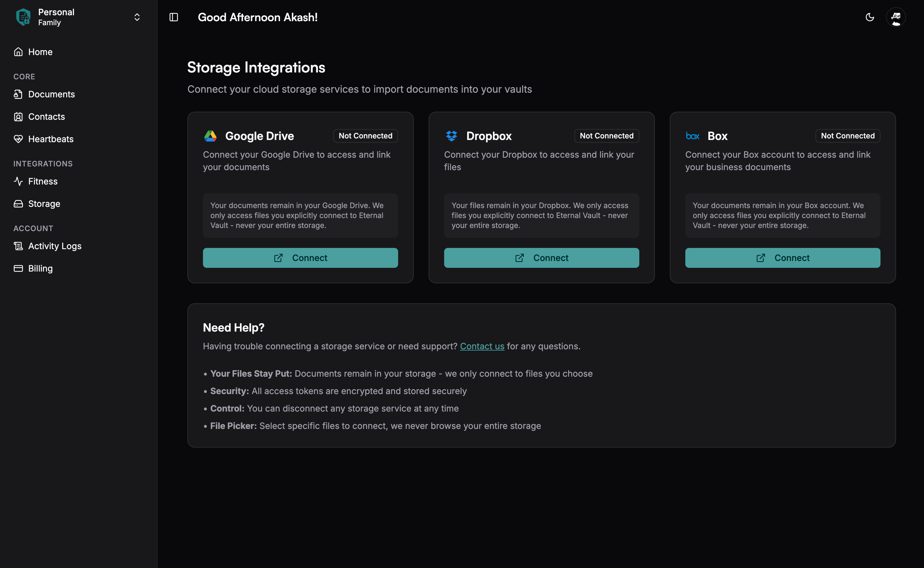Click the Google Drive logo icon
924x568 pixels.
click(x=210, y=136)
